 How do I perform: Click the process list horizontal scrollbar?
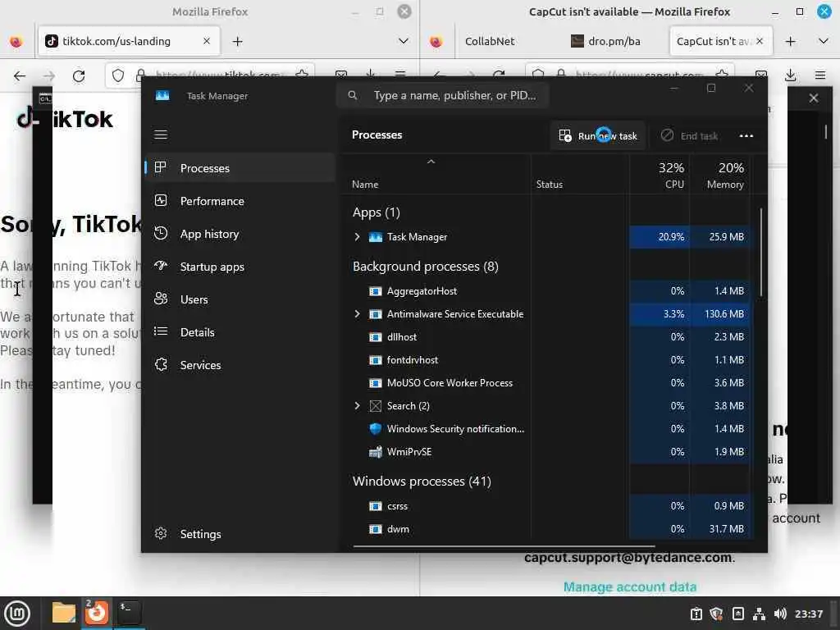504,546
